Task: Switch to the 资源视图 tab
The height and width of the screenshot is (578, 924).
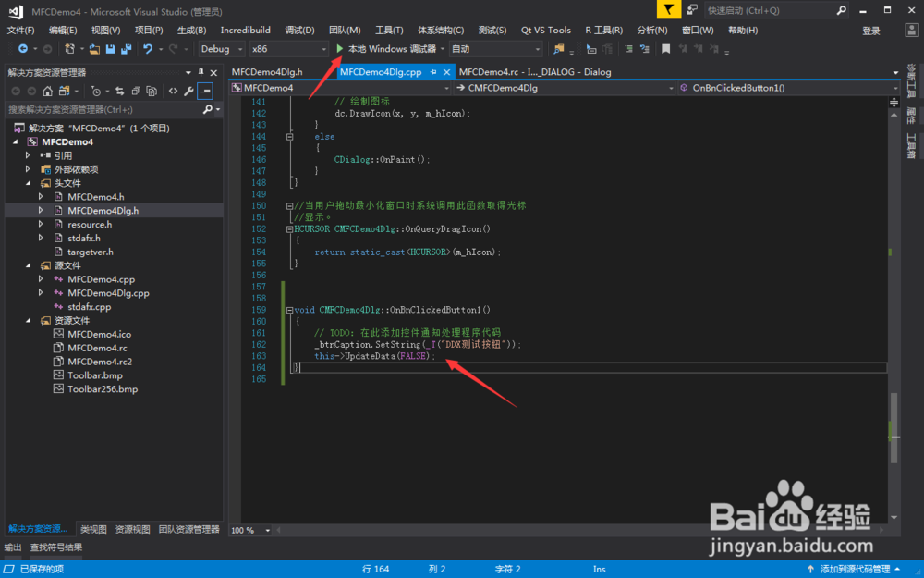Action: pyautogui.click(x=132, y=530)
